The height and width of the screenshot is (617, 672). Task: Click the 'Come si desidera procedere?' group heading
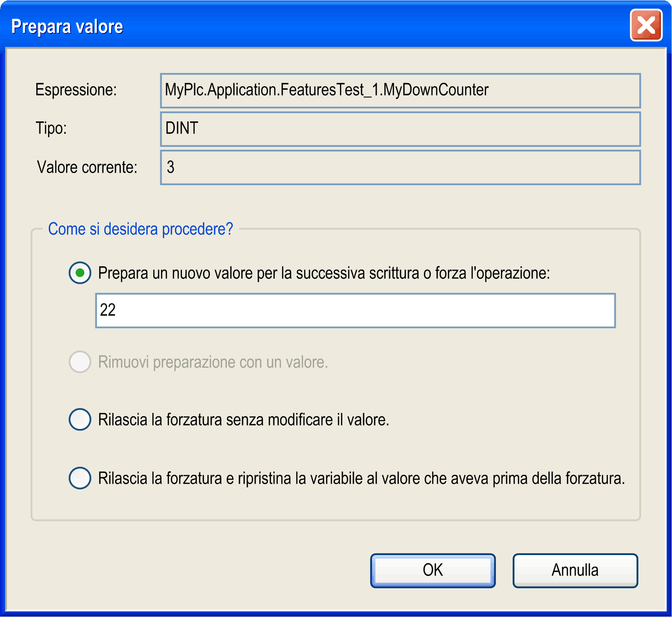(x=140, y=229)
